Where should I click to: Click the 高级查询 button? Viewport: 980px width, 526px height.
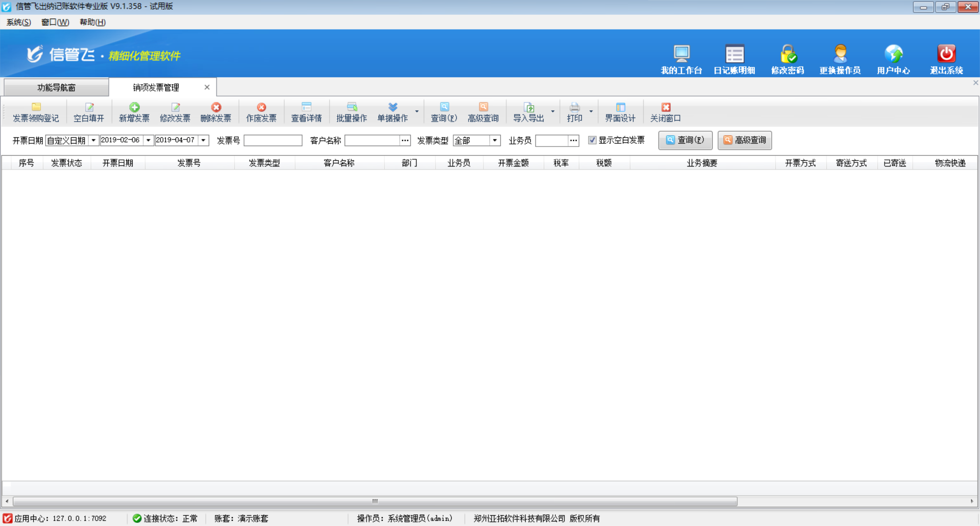[745, 140]
